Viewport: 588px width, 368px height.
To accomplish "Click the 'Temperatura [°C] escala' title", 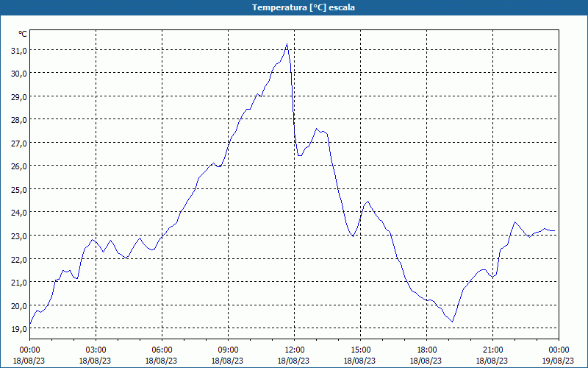I will pos(304,7).
